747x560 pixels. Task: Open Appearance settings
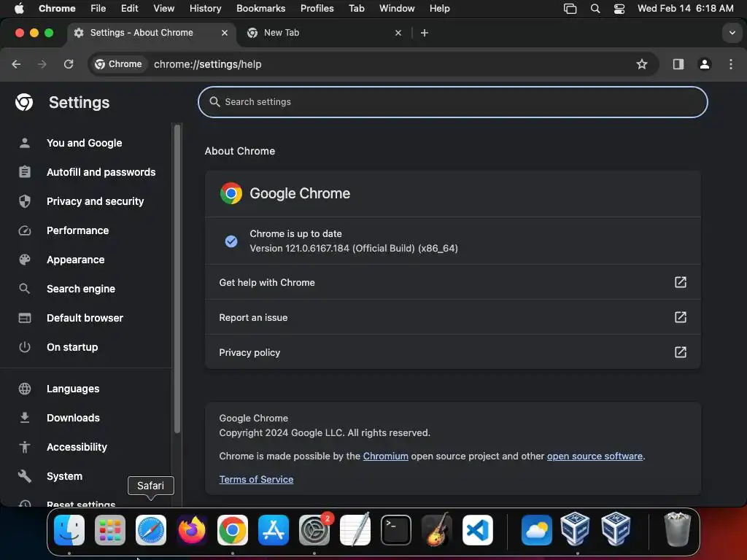tap(75, 260)
